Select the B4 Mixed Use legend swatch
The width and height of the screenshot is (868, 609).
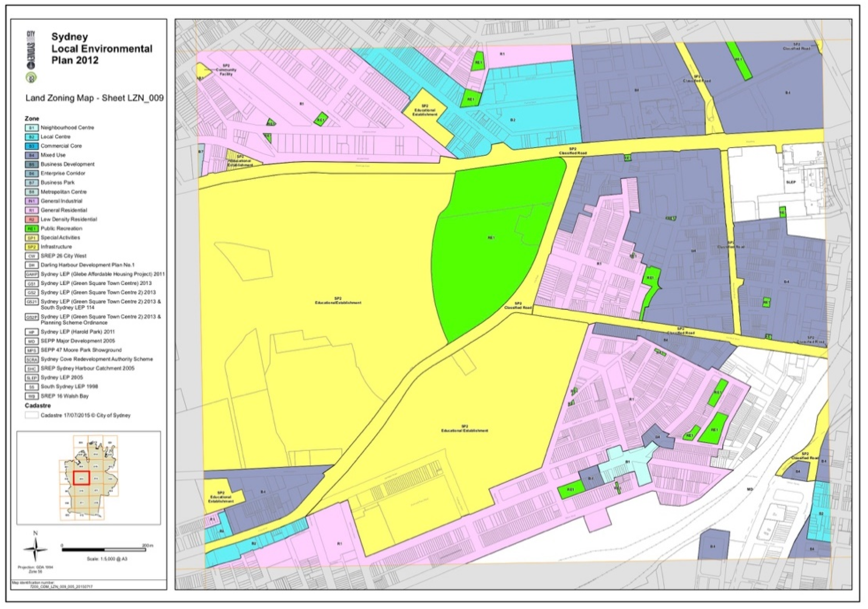pyautogui.click(x=32, y=155)
